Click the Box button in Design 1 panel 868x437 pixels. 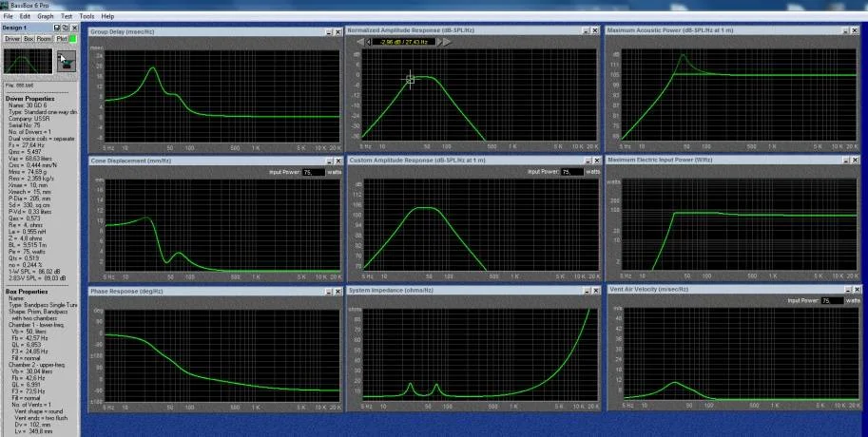tap(29, 39)
